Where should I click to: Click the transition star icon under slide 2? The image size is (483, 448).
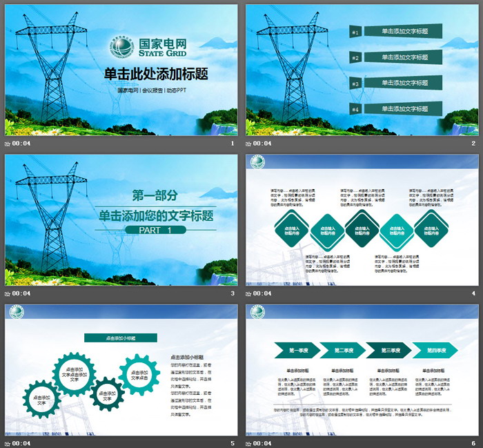249,144
